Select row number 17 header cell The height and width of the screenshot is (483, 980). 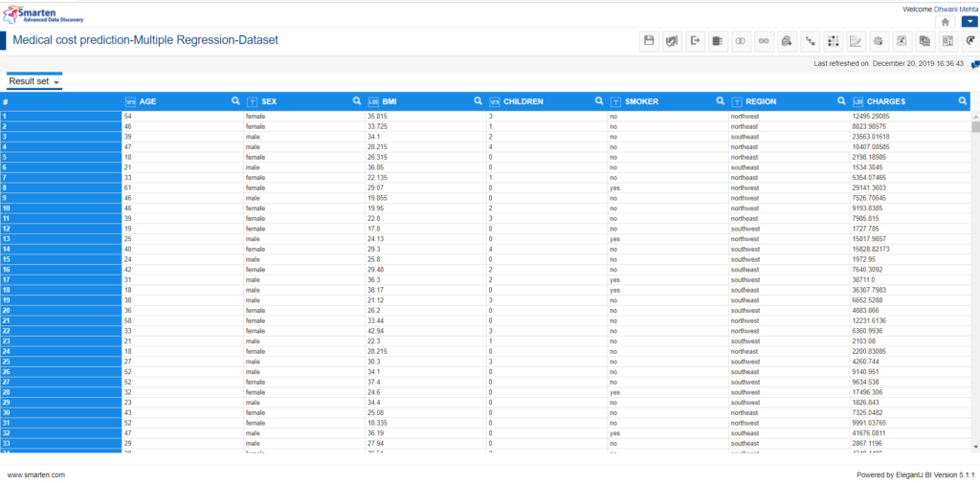tap(61, 280)
